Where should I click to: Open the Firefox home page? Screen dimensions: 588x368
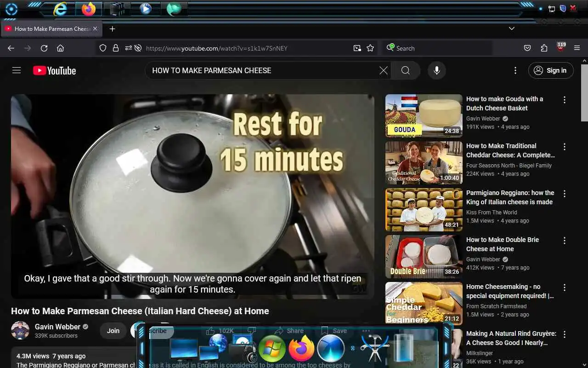pyautogui.click(x=60, y=48)
